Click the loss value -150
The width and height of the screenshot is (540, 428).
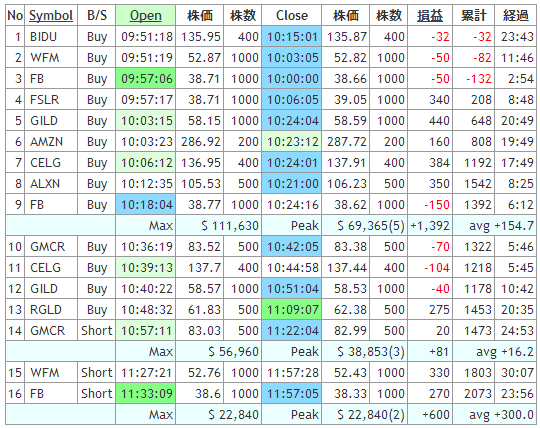(437, 205)
